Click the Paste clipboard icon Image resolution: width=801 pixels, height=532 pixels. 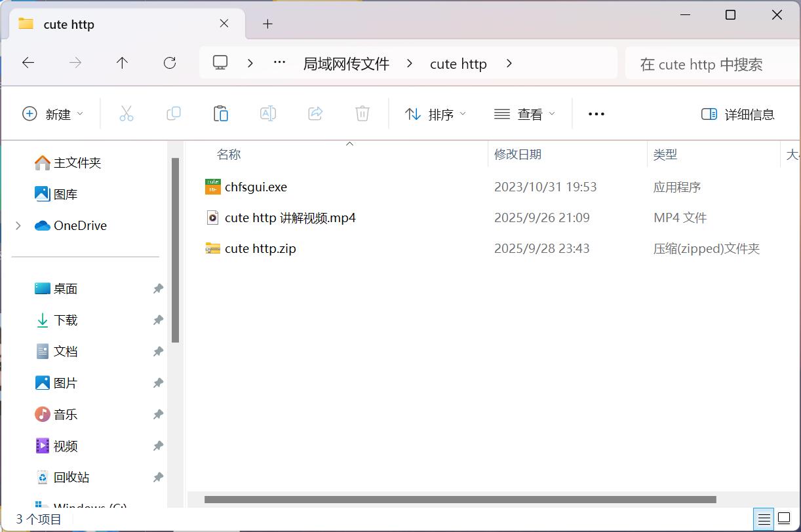tap(221, 114)
